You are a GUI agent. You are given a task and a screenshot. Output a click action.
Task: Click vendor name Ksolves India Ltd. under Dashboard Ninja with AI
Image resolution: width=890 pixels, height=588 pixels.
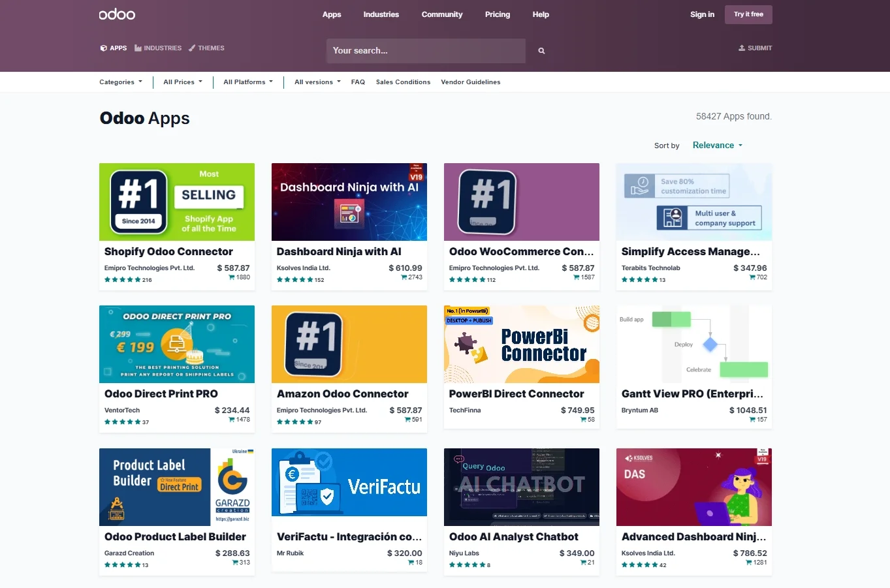(304, 268)
